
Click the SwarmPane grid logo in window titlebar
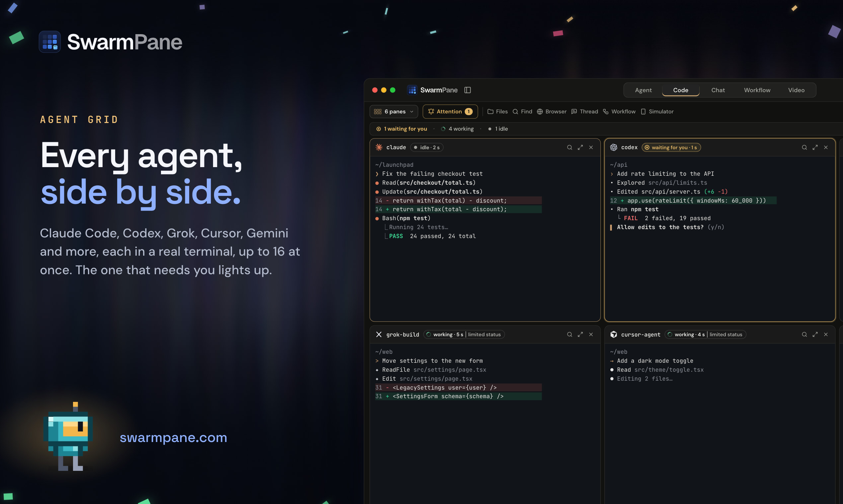coord(412,90)
